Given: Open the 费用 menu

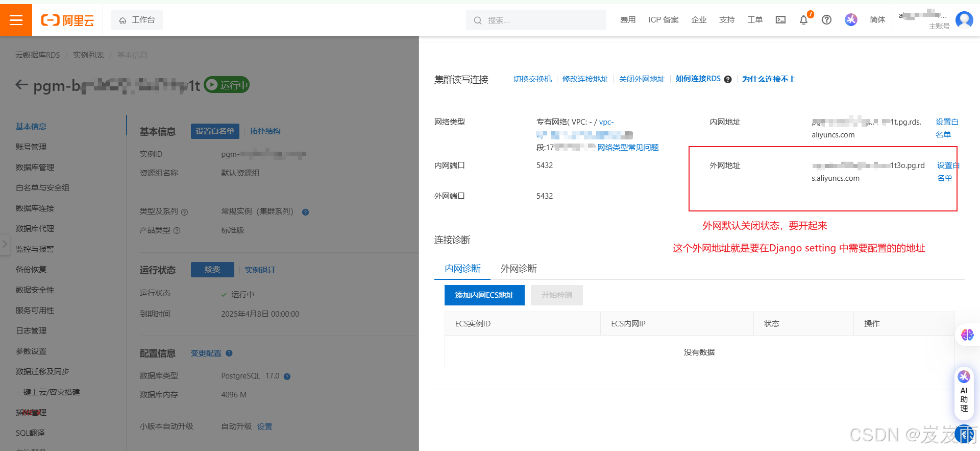Looking at the screenshot, I should click(x=628, y=20).
